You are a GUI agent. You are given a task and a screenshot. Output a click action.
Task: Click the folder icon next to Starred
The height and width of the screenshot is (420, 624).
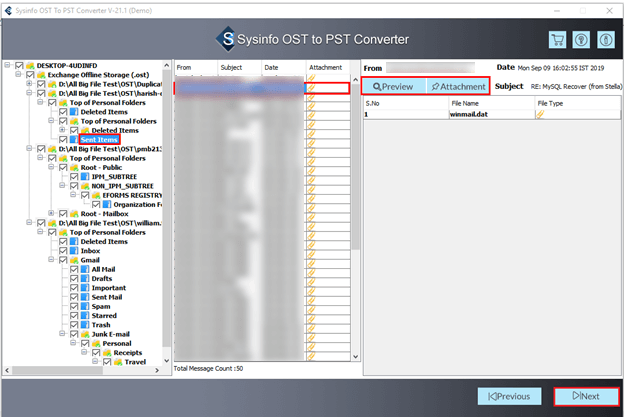(x=85, y=316)
